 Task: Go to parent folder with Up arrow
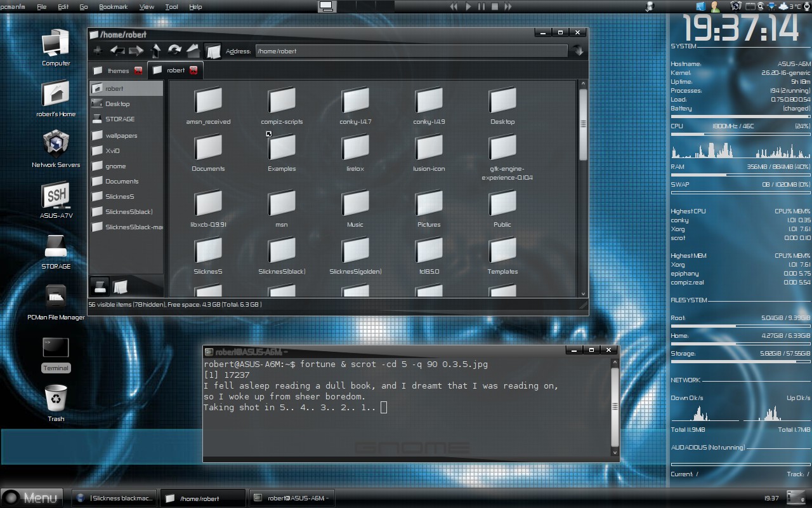tap(155, 51)
